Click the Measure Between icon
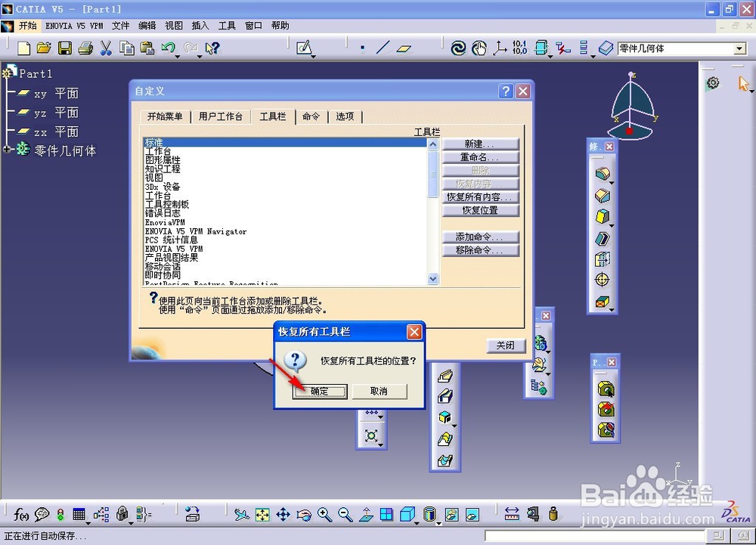Image resolution: width=756 pixels, height=545 pixels. pyautogui.click(x=512, y=514)
